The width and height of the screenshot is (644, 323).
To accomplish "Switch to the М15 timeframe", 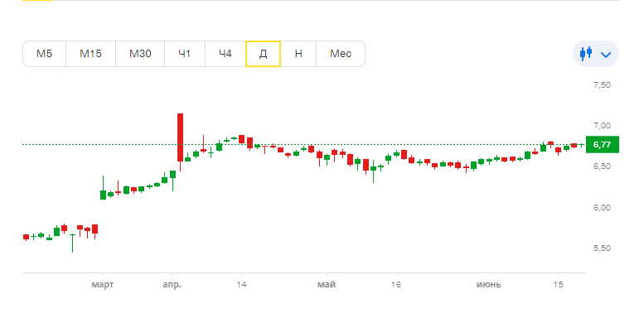I will 91,54.
